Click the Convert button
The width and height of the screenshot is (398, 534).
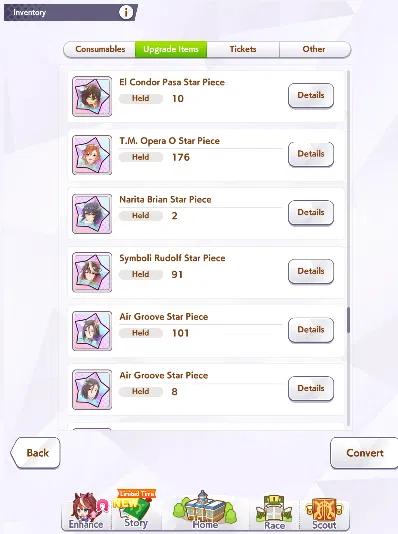click(x=364, y=453)
